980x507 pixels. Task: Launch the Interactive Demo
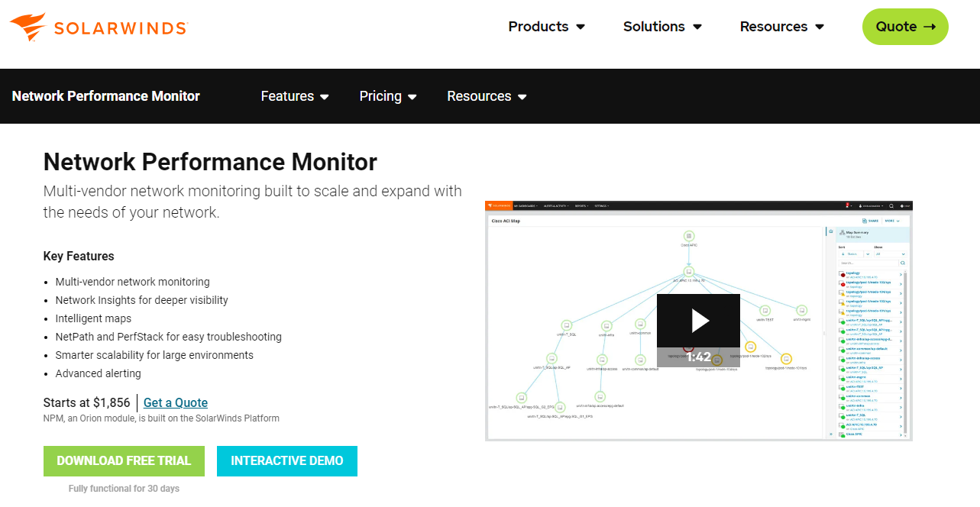(x=287, y=461)
